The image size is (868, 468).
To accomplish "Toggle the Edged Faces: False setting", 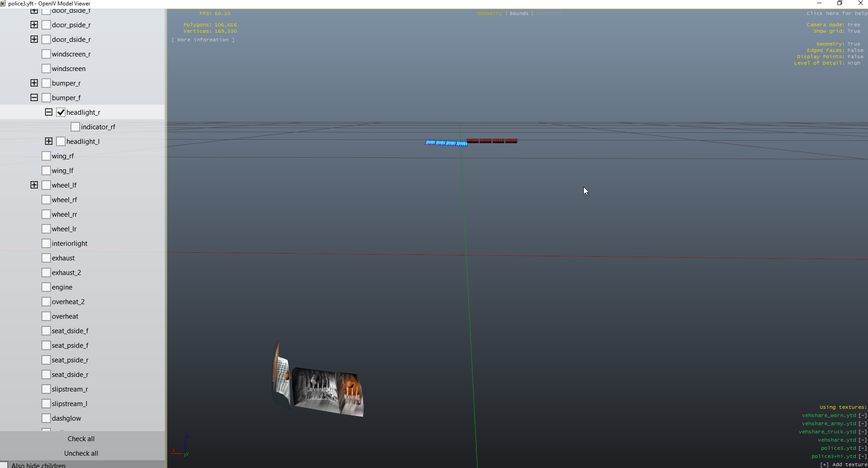I will [x=835, y=51].
